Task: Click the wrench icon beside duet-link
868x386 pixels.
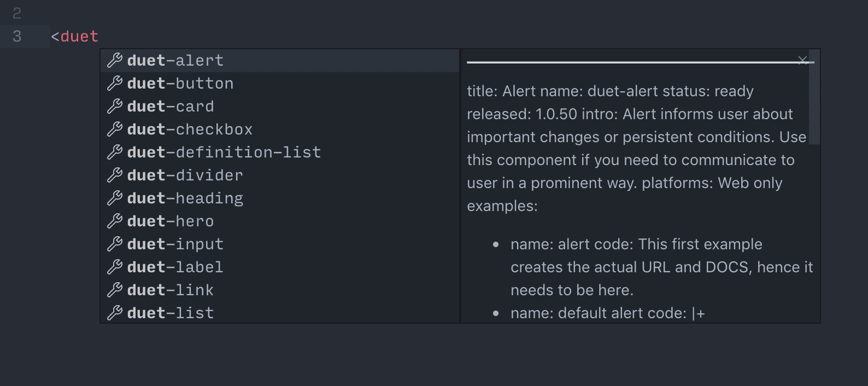Action: coord(114,290)
